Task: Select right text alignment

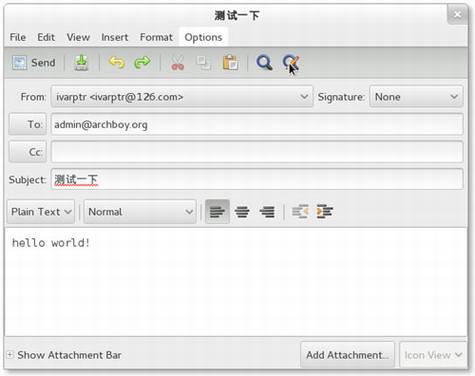Action: (267, 212)
